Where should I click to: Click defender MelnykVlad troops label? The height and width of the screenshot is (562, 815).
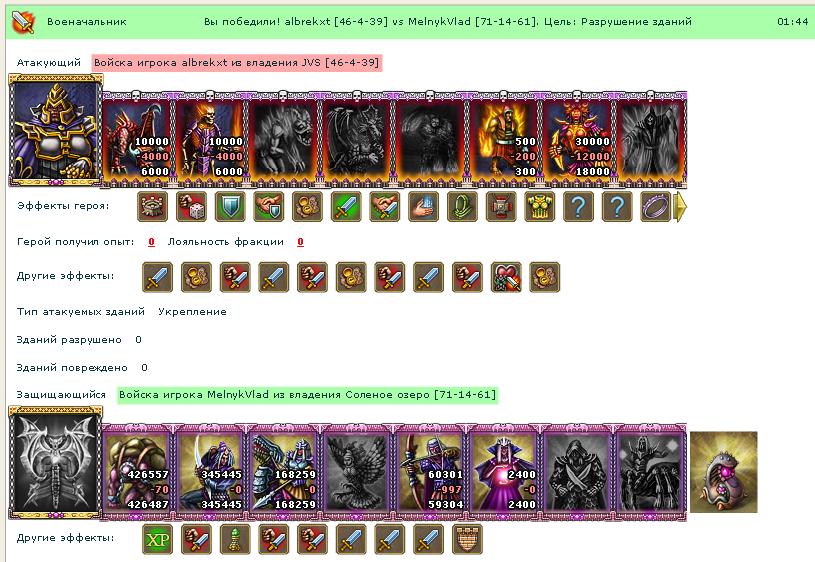tap(307, 395)
